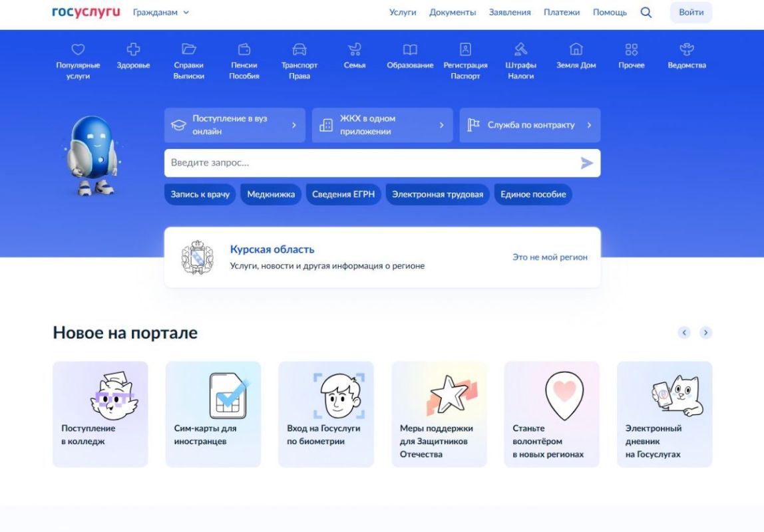764x532 pixels.
Task: Open the Land and House icon
Action: pos(576,49)
